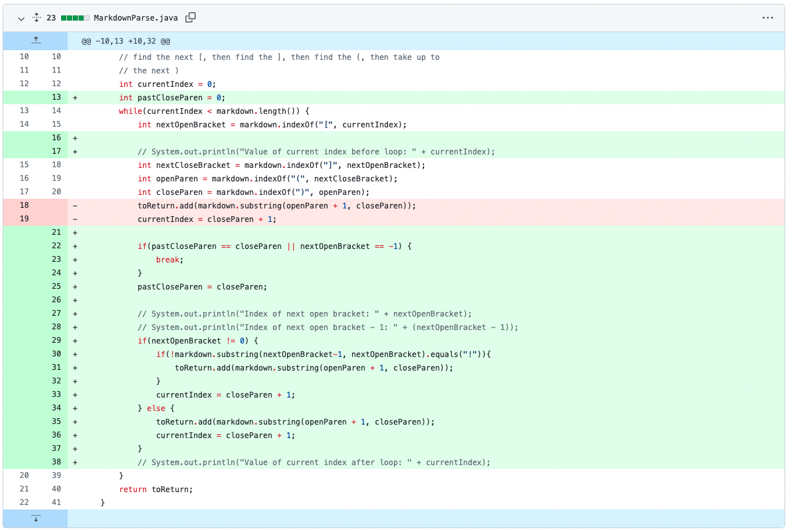This screenshot has width=791, height=532.
Task: Open the three-dot file options menu
Action: coord(767,18)
